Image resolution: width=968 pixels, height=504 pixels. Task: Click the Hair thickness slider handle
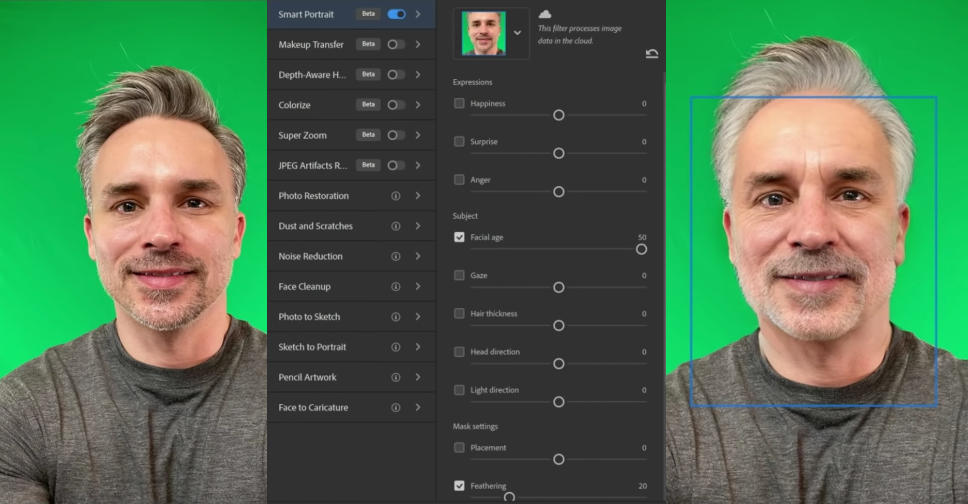tap(559, 325)
